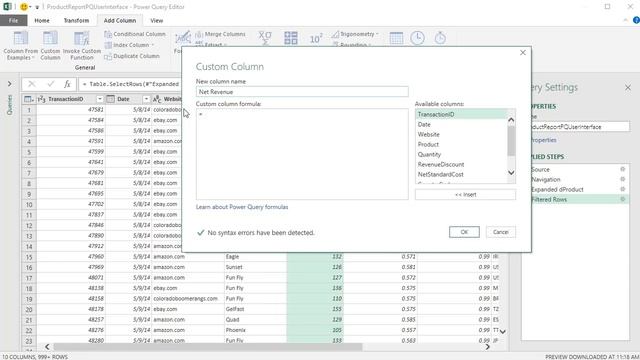640x360 pixels.
Task: Click horizontal scrollbar right arrow
Action: [487, 347]
